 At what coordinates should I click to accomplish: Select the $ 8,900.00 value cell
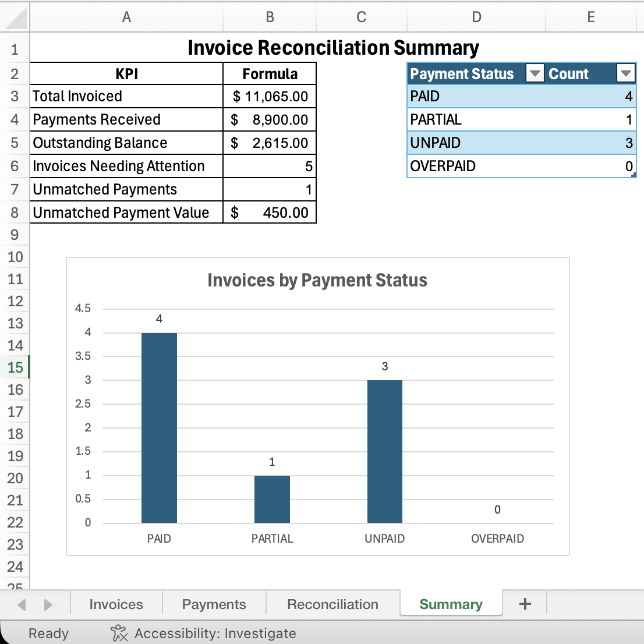pos(270,119)
